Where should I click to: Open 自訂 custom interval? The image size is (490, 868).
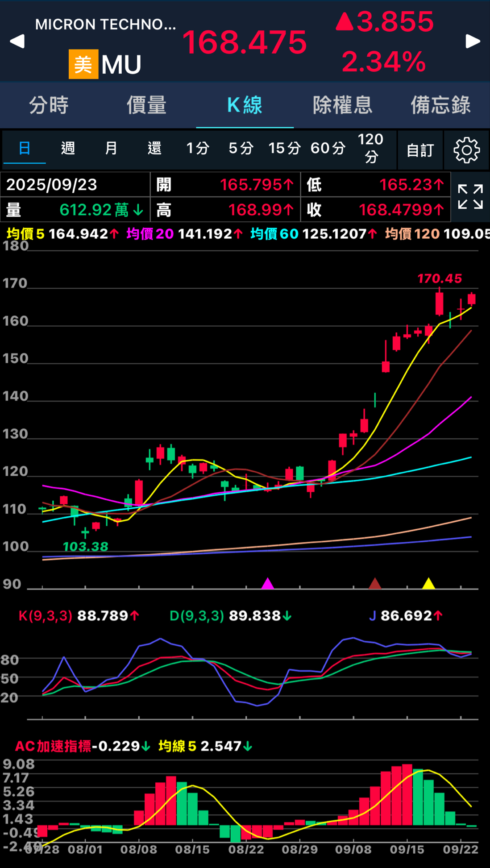[420, 150]
